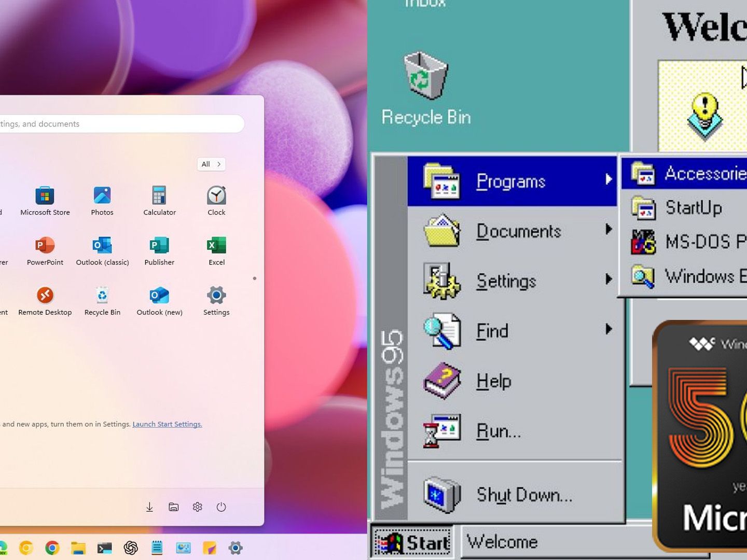Switch to the Welcome taskbar button
The image size is (747, 560).
pyautogui.click(x=556, y=542)
